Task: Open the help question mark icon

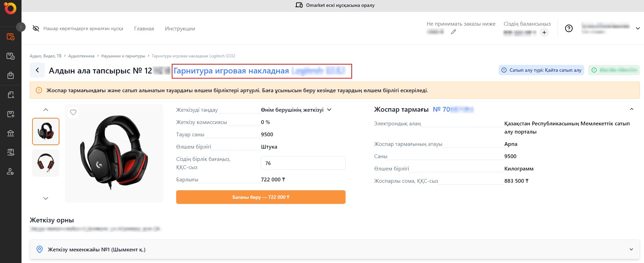Action: click(x=569, y=28)
